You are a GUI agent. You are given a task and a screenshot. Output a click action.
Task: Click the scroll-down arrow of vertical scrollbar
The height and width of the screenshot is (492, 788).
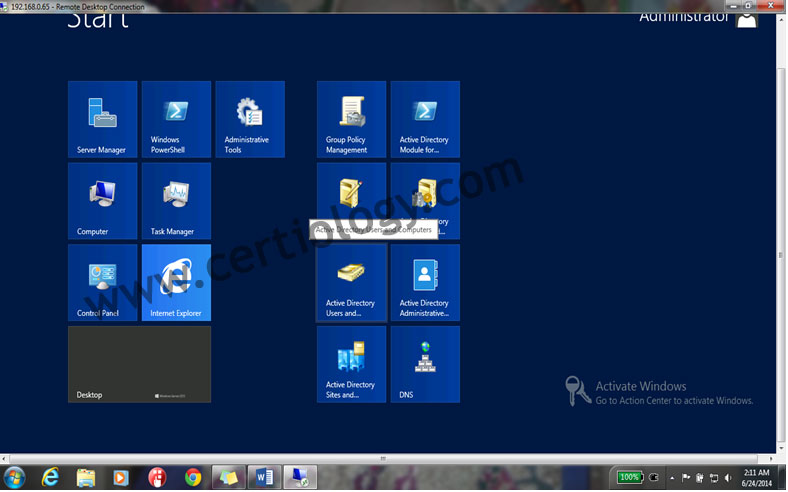click(x=781, y=448)
